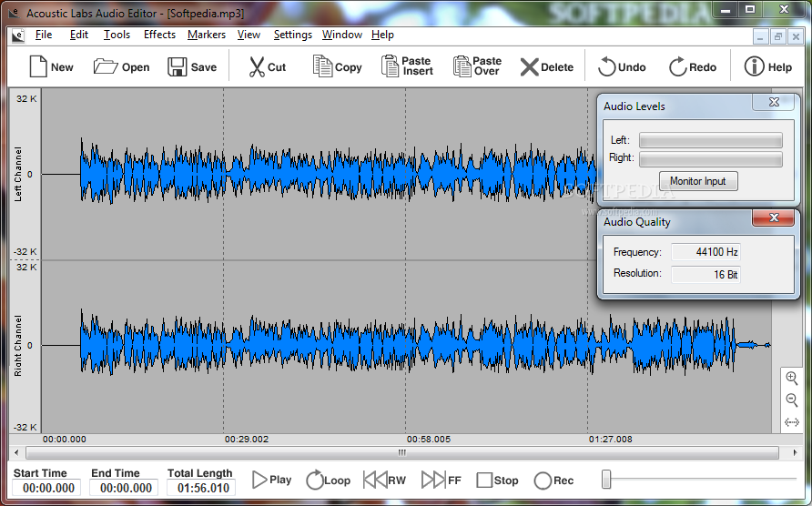812x506 pixels.
Task: Click the 00:29.002 timeline label
Action: click(247, 440)
